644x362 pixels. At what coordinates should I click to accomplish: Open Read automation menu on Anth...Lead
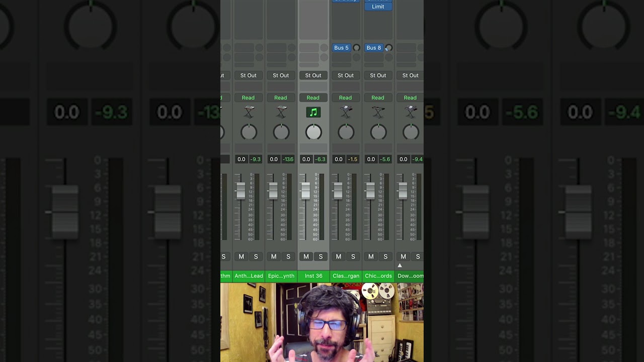[248, 98]
